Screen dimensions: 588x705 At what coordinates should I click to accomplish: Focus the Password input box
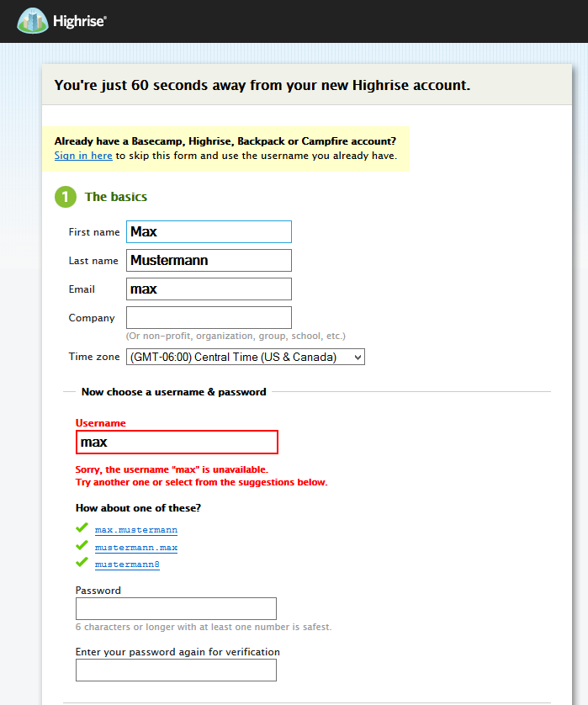coord(176,608)
